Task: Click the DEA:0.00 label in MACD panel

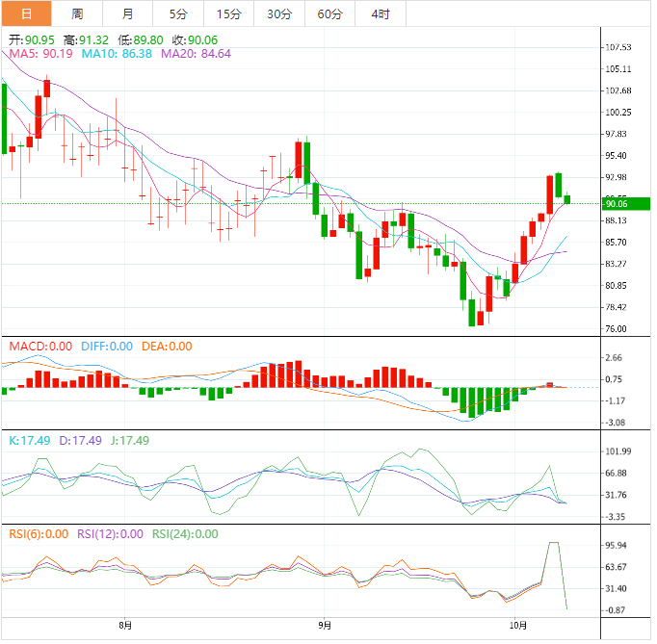Action: tap(167, 347)
